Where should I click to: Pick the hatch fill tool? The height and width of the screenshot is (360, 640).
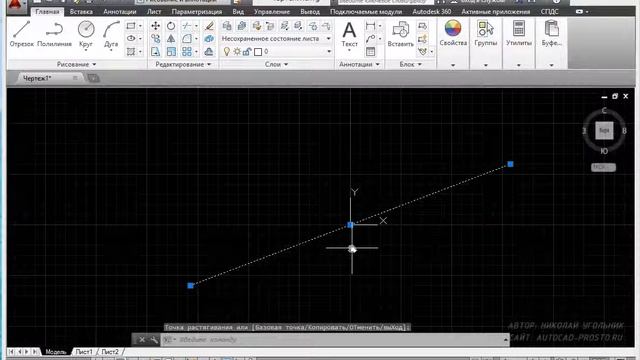pyautogui.click(x=131, y=51)
